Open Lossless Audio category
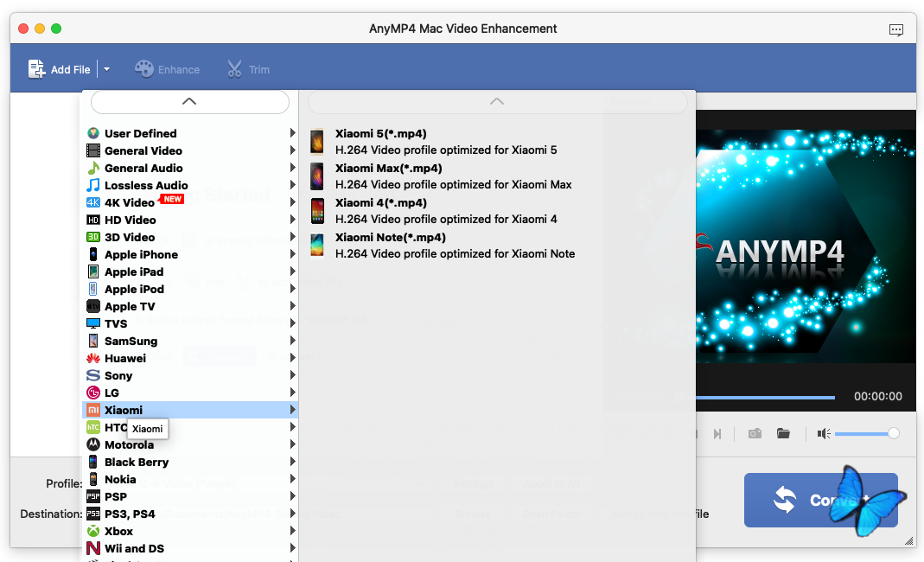The height and width of the screenshot is (562, 924). pyautogui.click(x=191, y=185)
